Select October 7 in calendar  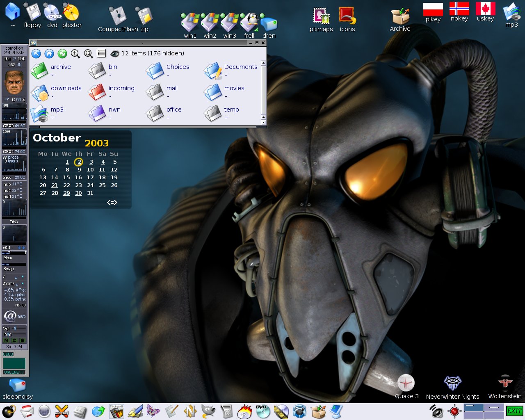[55, 170]
